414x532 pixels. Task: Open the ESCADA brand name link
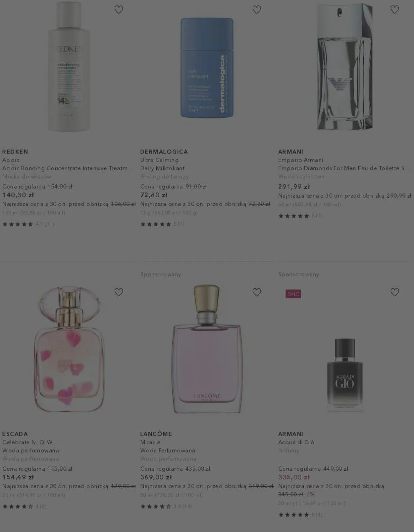point(15,434)
